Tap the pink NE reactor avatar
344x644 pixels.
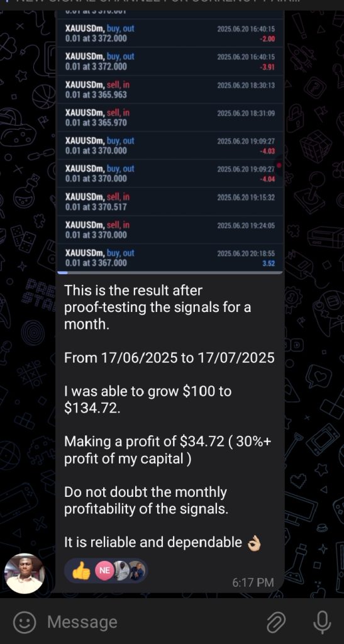[x=104, y=570]
